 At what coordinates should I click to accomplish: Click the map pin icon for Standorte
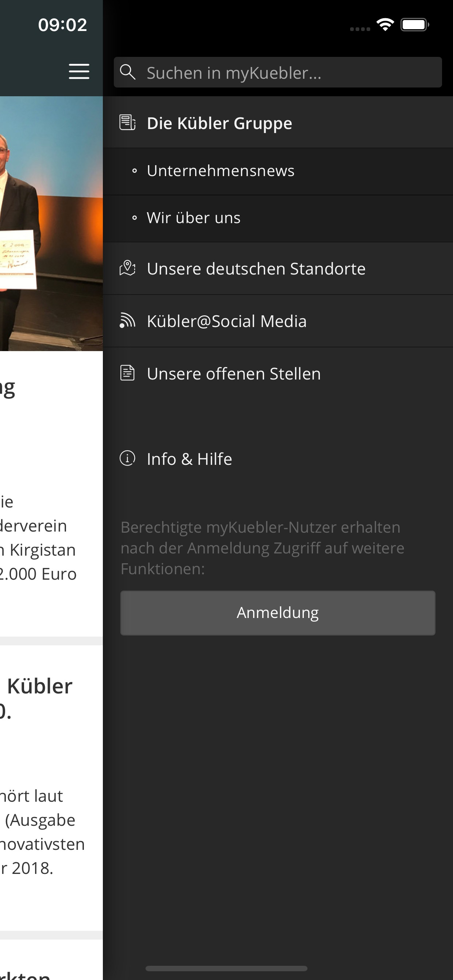pos(128,268)
